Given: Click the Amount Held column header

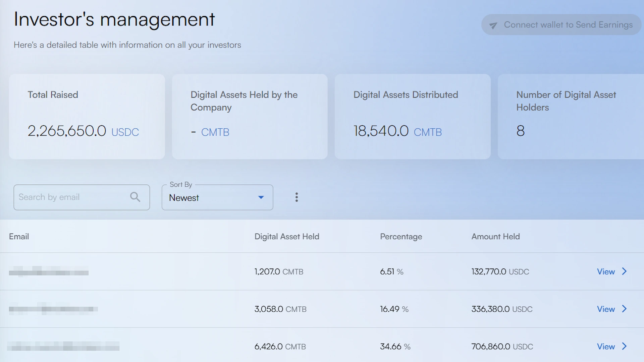Looking at the screenshot, I should (x=495, y=236).
